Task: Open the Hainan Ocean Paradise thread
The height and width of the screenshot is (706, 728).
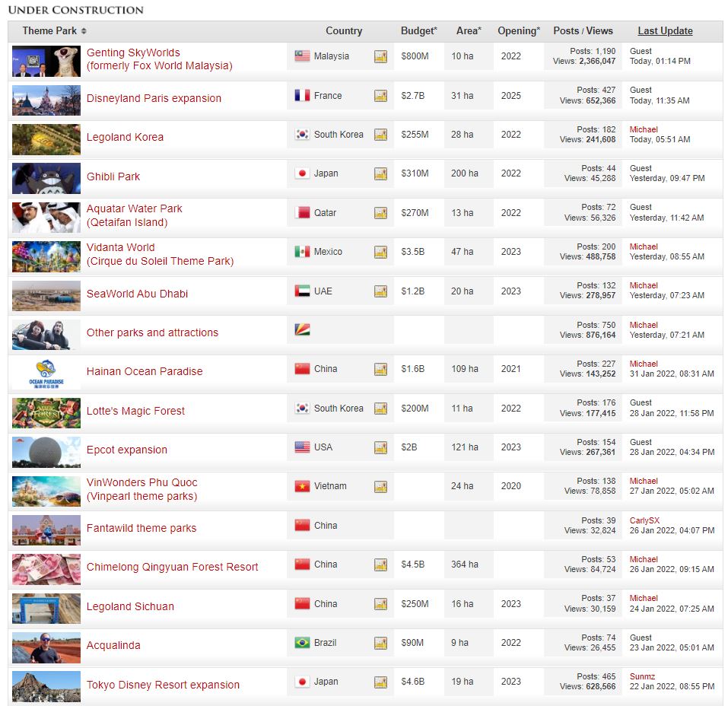Action: pos(145,371)
